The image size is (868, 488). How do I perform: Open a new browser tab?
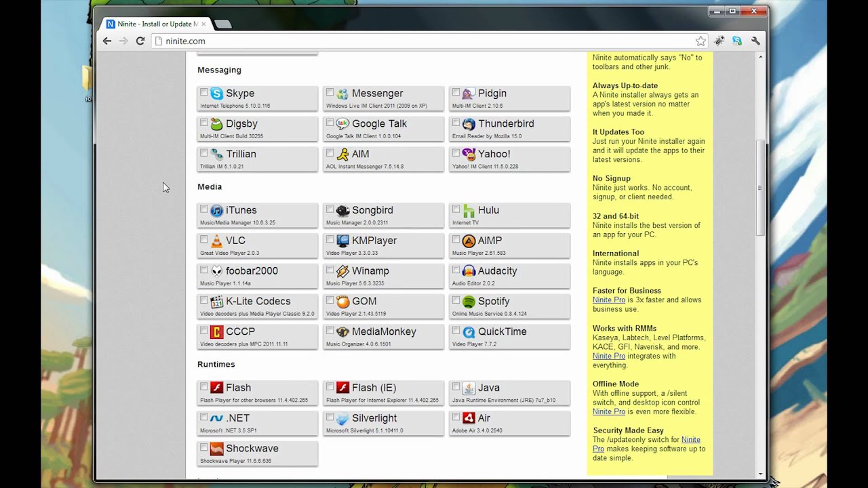coord(223,24)
